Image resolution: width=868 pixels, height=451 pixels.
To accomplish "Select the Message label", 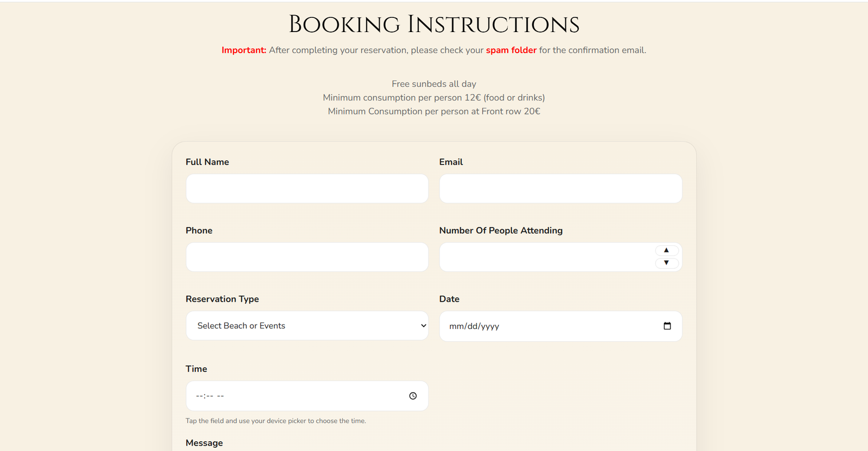I will (x=204, y=443).
